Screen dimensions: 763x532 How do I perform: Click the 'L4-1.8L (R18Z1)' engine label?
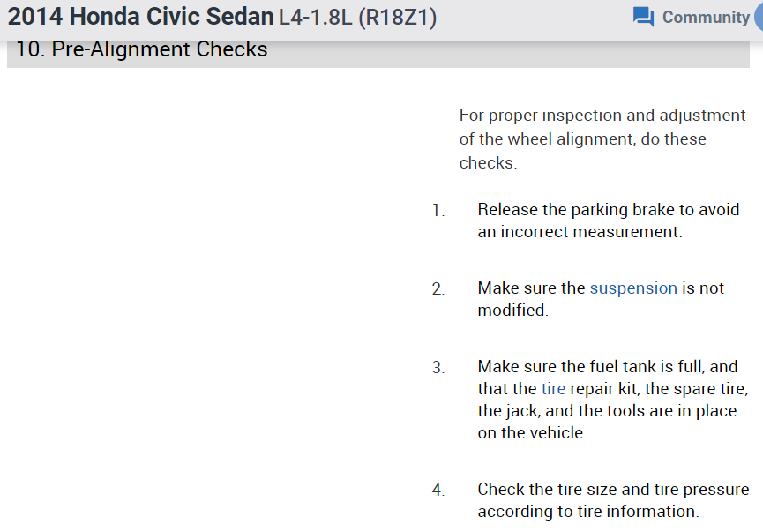357,18
